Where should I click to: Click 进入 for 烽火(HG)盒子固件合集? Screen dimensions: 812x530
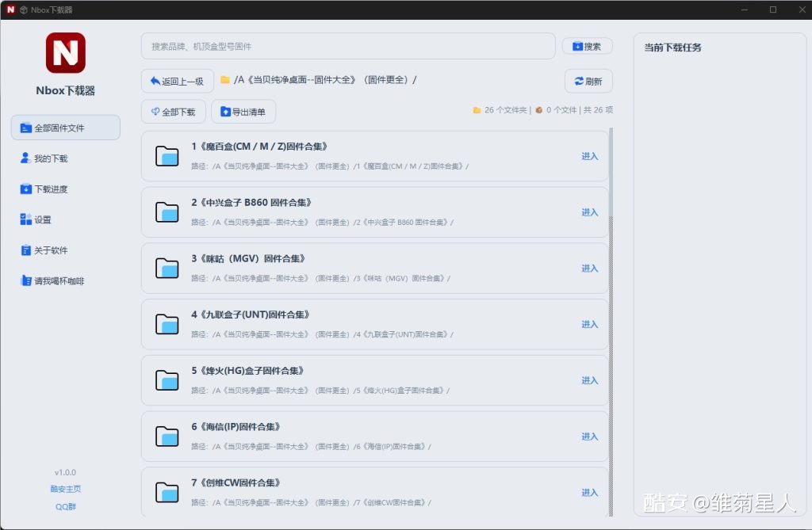click(590, 380)
